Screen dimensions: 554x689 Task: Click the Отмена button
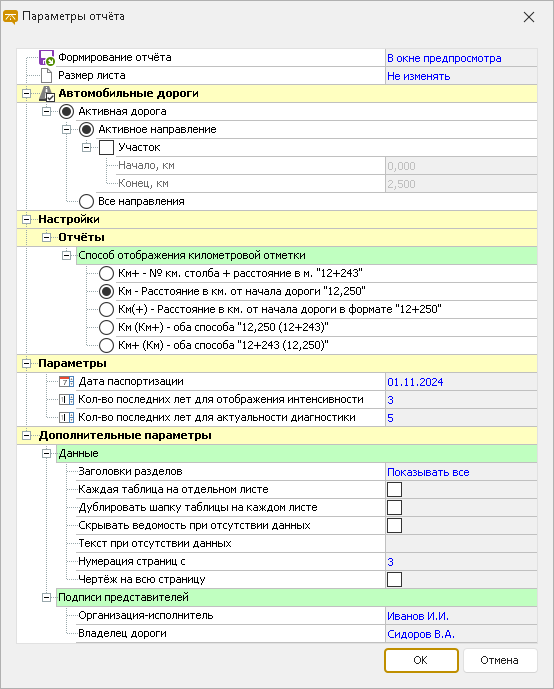coord(500,660)
